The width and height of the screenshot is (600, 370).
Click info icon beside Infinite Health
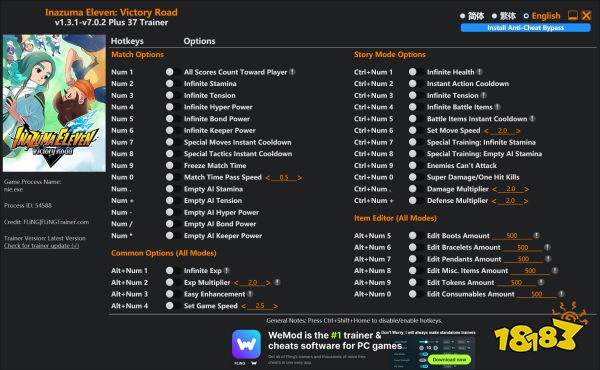point(479,72)
